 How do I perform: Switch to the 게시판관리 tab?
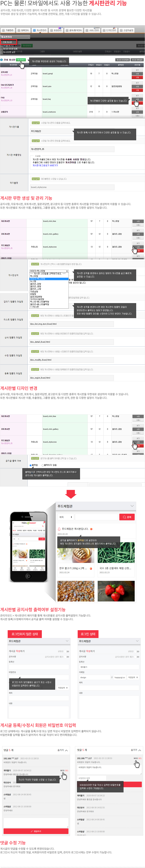[40, 30]
